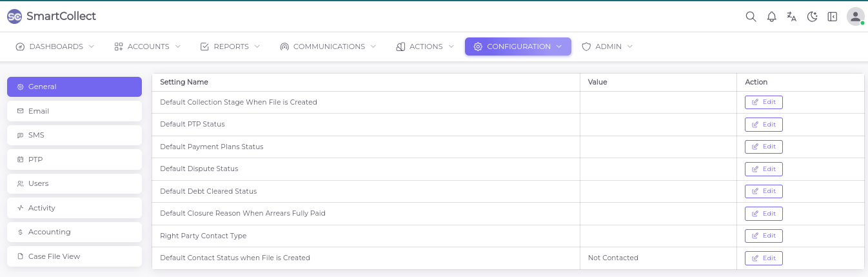
Task: Open the language translate icon
Action: pos(791,17)
